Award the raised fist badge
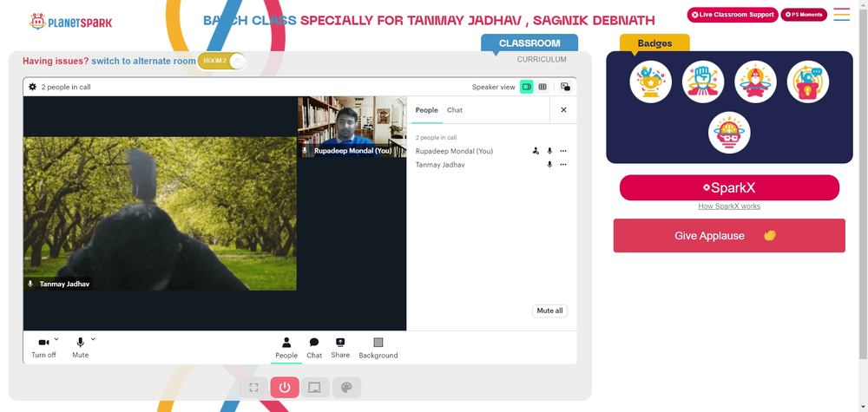868x412 pixels. pos(703,82)
